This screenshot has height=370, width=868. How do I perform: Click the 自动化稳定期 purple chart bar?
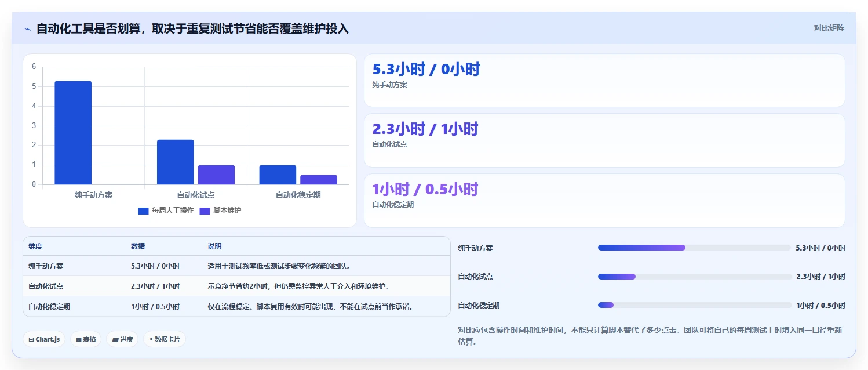point(319,180)
